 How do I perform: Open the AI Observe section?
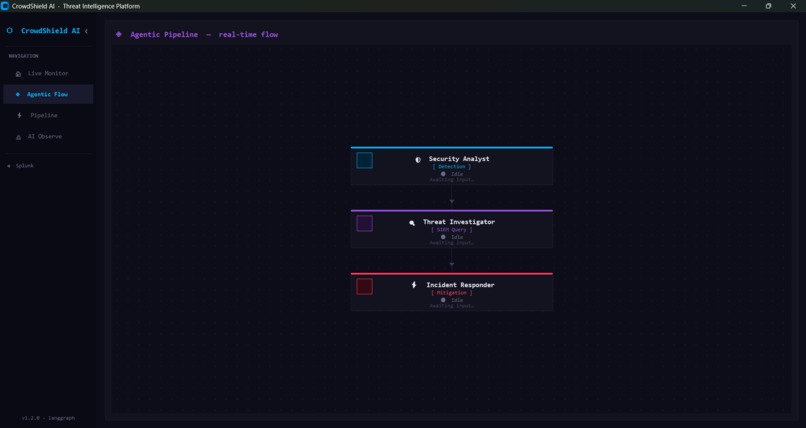[48, 137]
